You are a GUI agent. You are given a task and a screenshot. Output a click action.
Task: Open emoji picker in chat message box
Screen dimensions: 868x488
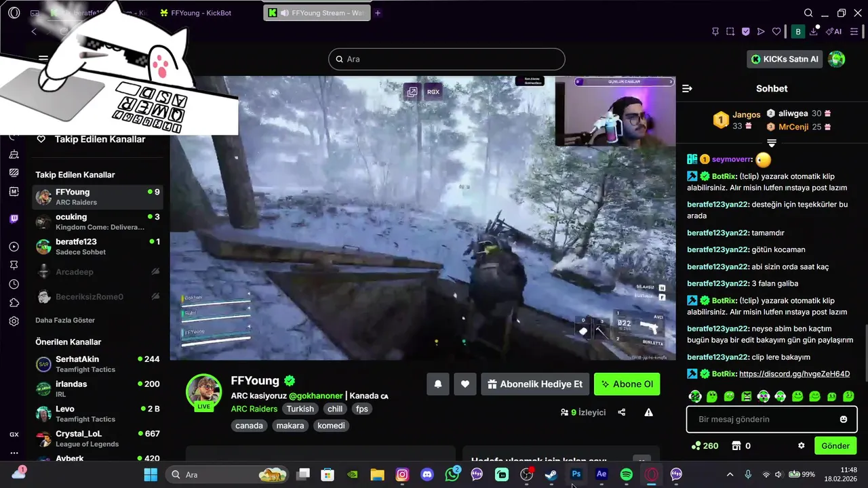pos(844,420)
